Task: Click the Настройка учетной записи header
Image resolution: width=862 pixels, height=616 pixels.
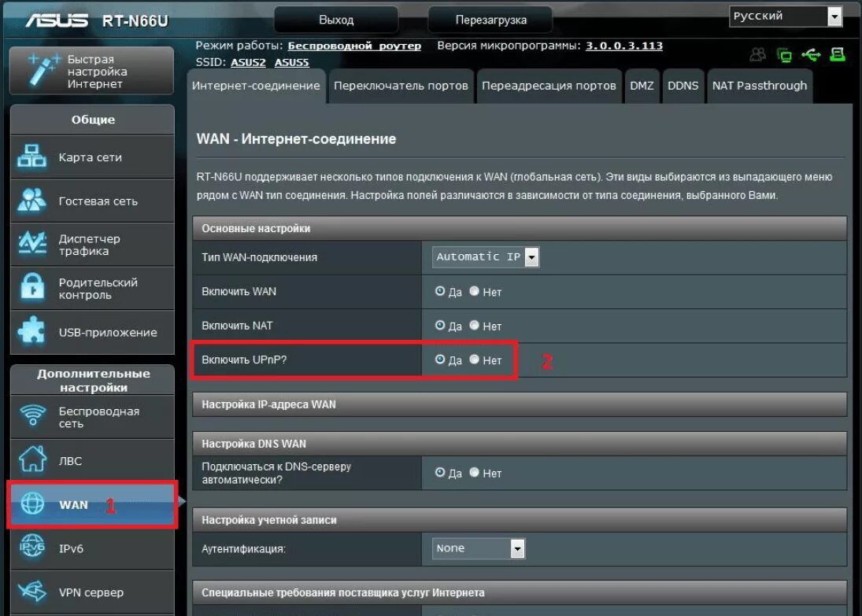Action: click(520, 520)
